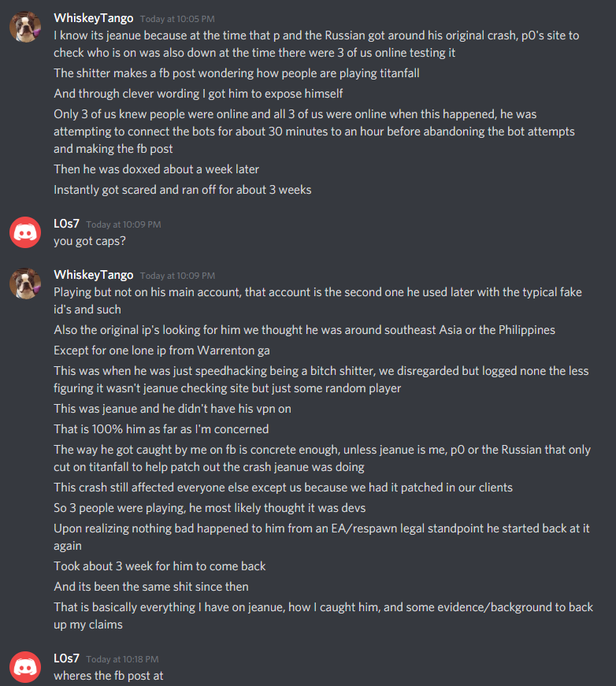The width and height of the screenshot is (616, 686).
Task: Select the 'That is 100% him' message
Action: coord(161,429)
